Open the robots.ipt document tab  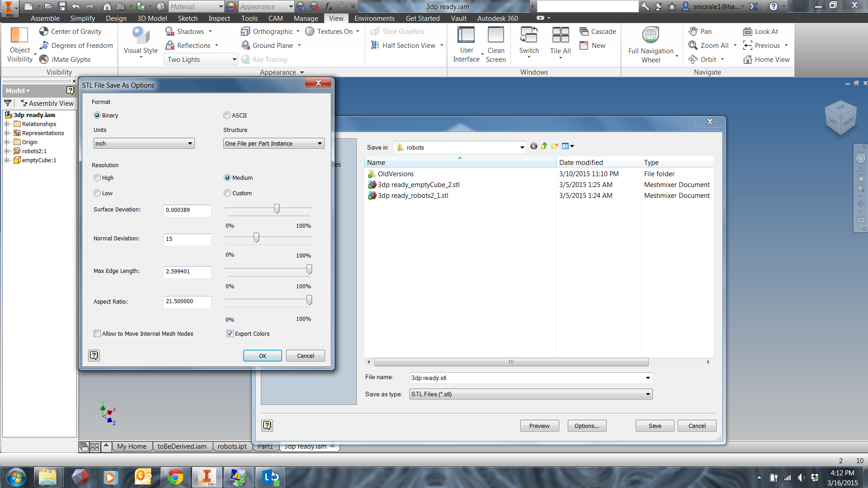click(x=232, y=446)
